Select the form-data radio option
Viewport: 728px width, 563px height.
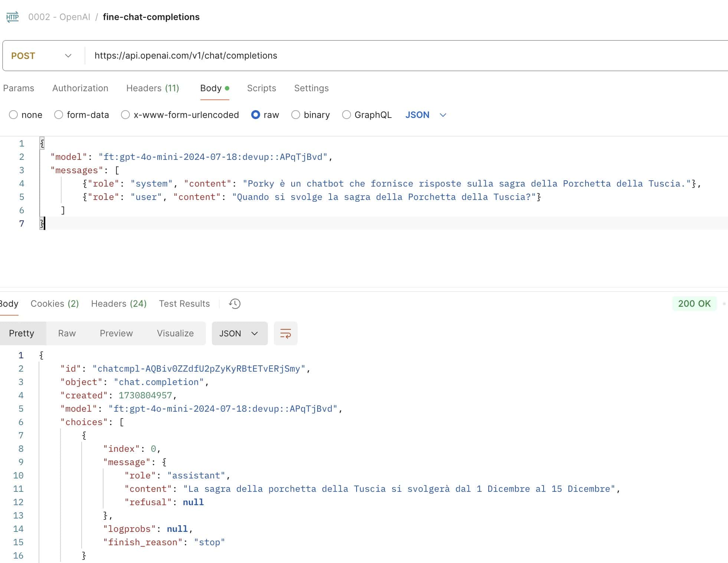59,115
